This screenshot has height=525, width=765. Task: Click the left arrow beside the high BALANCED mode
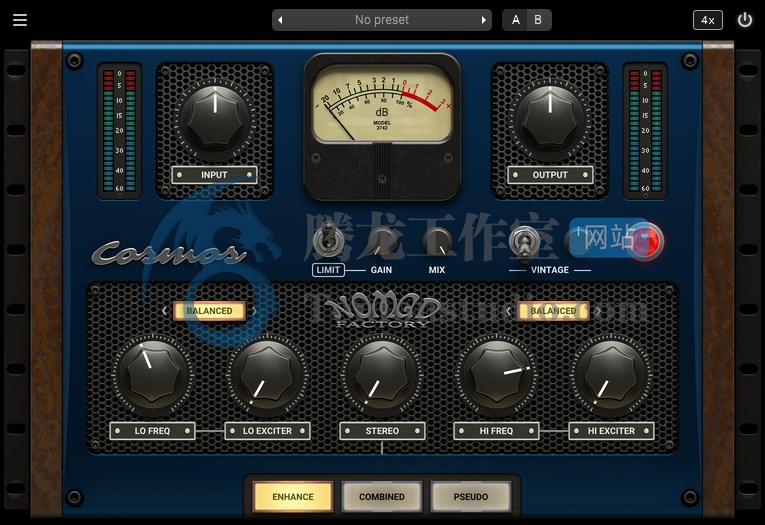point(509,311)
